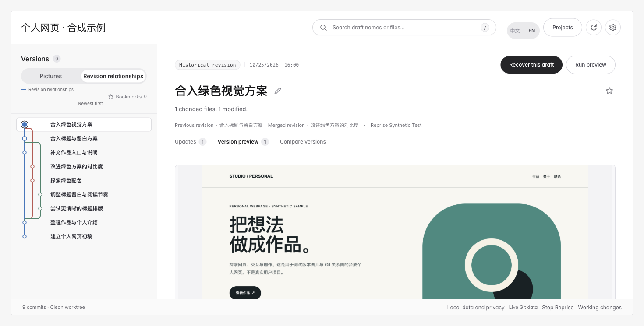
Task: Click the green node for 尝试更清晰的标题排版
Action: [x=40, y=208]
